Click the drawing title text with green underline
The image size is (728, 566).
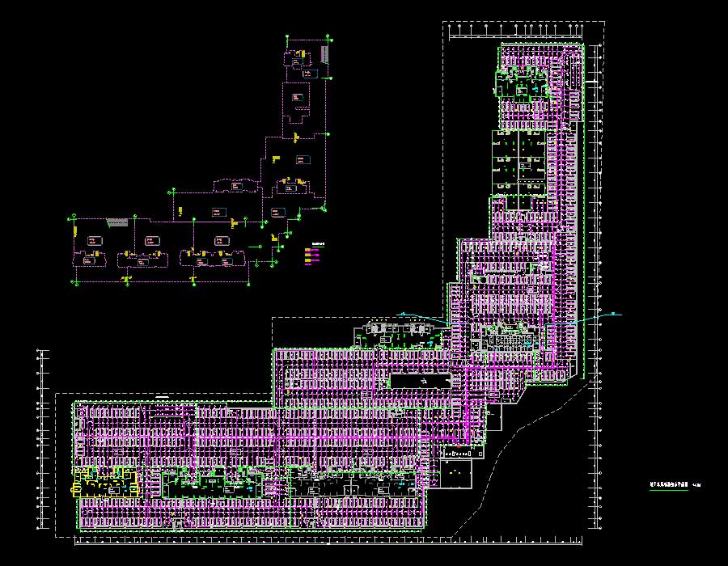tap(669, 485)
